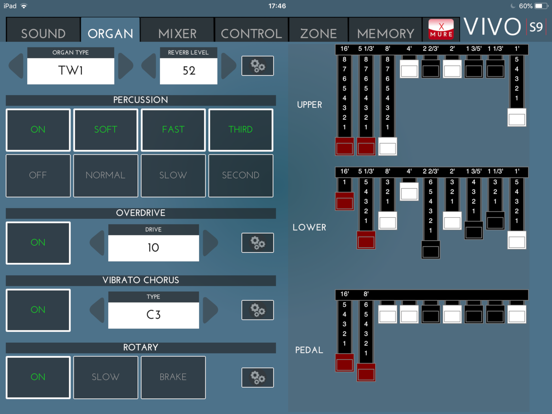552x414 pixels.
Task: Set percussion decay to FAST
Action: pos(173,130)
